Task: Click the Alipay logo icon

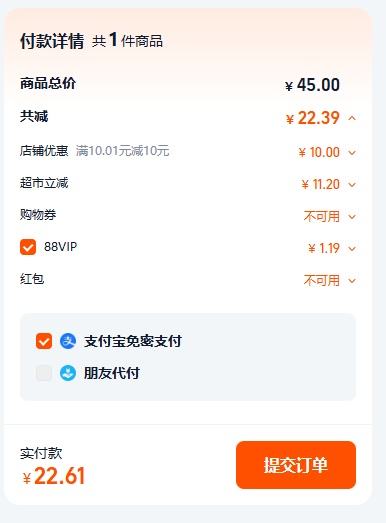Action: click(x=68, y=341)
